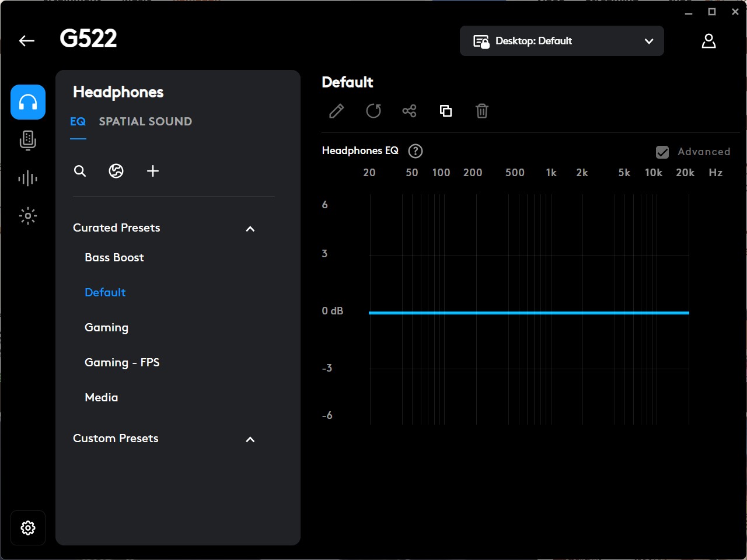Viewport: 747px width, 560px height.
Task: Rename the Default preset with the pencil icon
Action: point(336,111)
